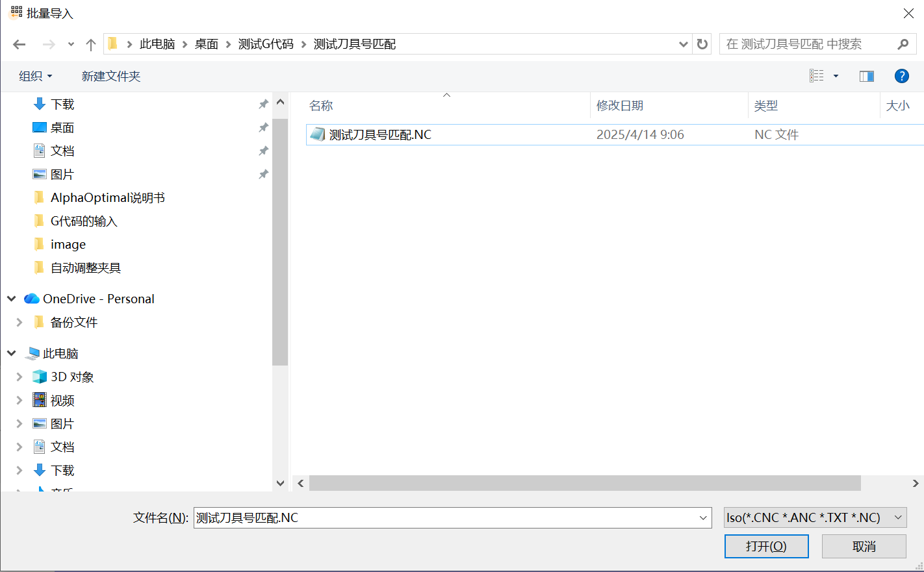Click the back navigation arrow
This screenshot has width=924, height=572.
tap(19, 44)
